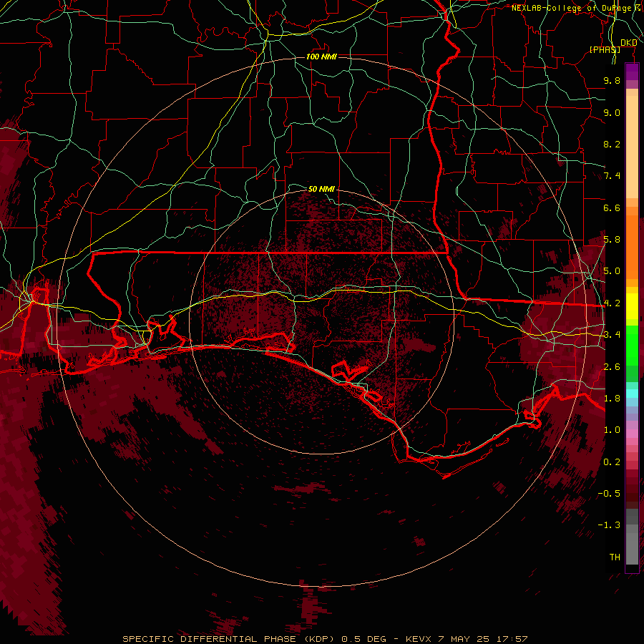Click the 2.6 scale value
This screenshot has height=644, width=644.
[x=612, y=367]
